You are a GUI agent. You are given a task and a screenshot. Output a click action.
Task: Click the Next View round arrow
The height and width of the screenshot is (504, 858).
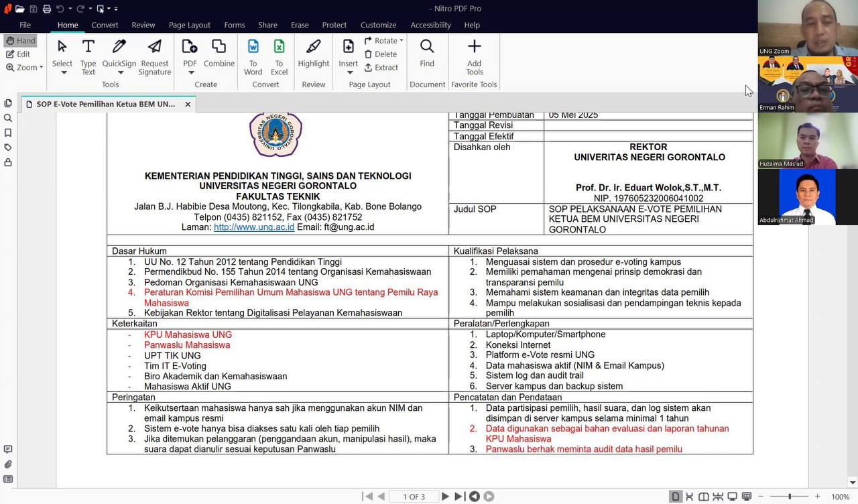489,497
